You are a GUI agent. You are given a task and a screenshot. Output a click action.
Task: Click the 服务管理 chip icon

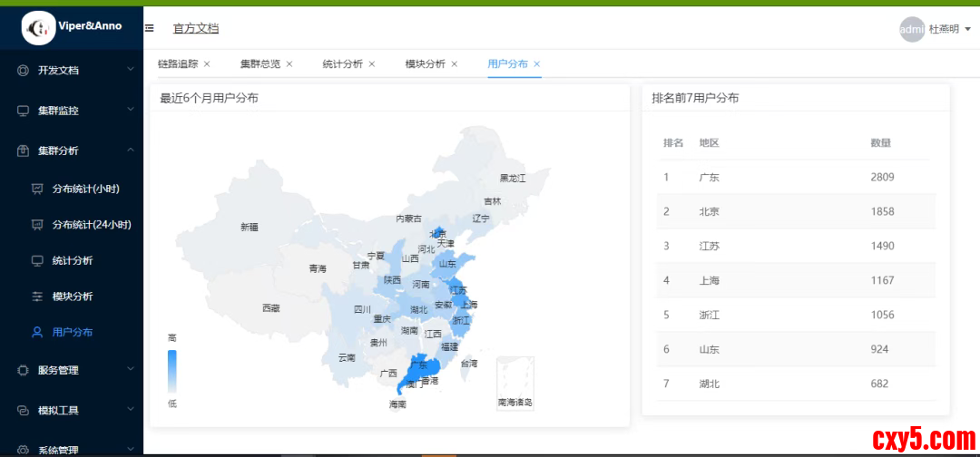tap(24, 370)
